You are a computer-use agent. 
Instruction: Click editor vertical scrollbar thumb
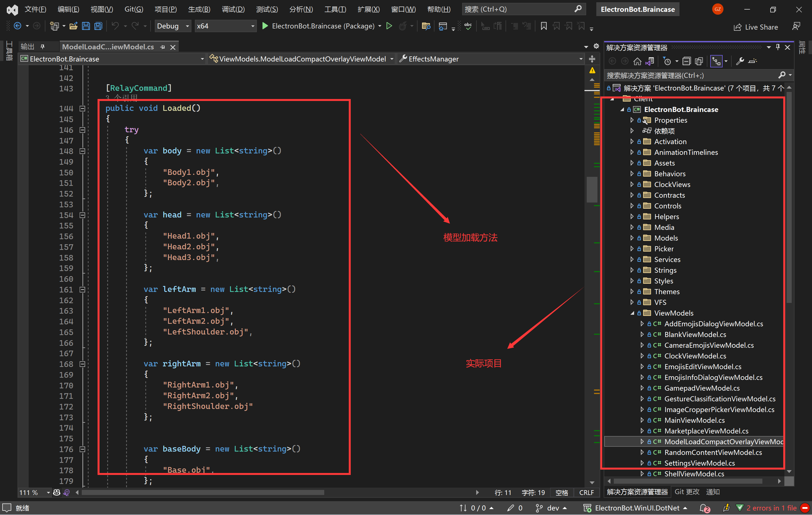click(592, 190)
